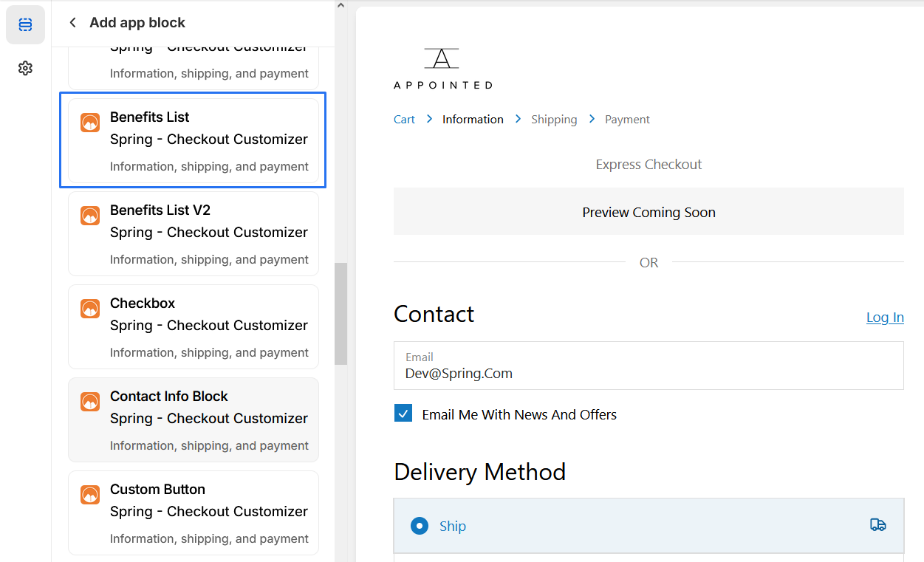The image size is (924, 562).
Task: Select the Ship radio button
Action: click(x=420, y=526)
